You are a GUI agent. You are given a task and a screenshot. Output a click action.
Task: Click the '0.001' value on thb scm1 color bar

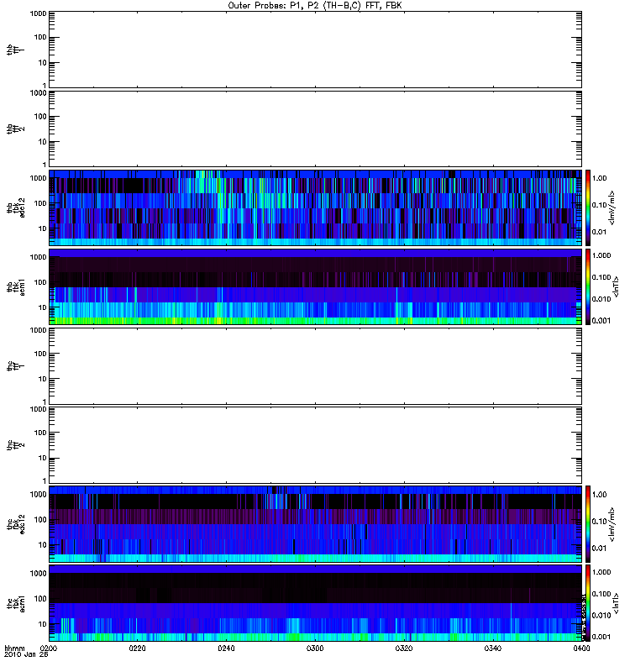(601, 321)
